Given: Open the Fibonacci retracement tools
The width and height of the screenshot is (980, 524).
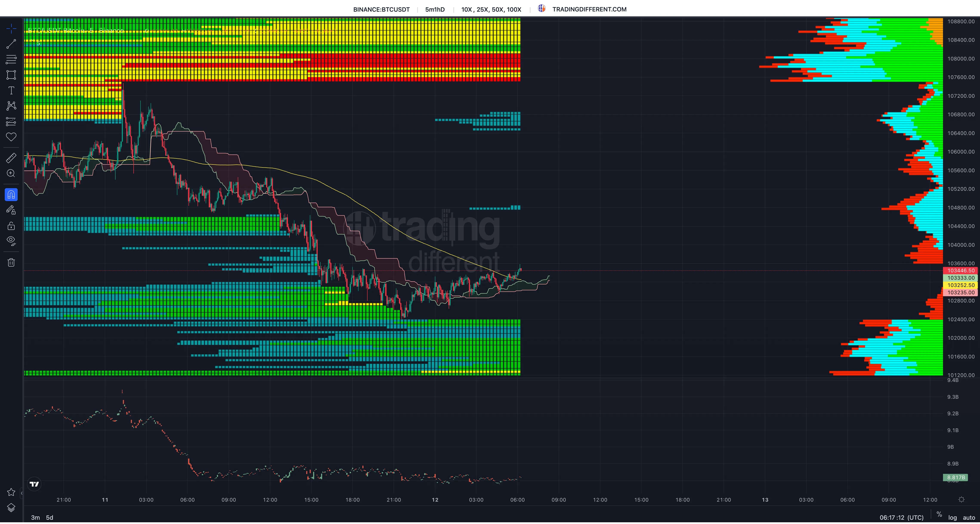Looking at the screenshot, I should click(11, 59).
